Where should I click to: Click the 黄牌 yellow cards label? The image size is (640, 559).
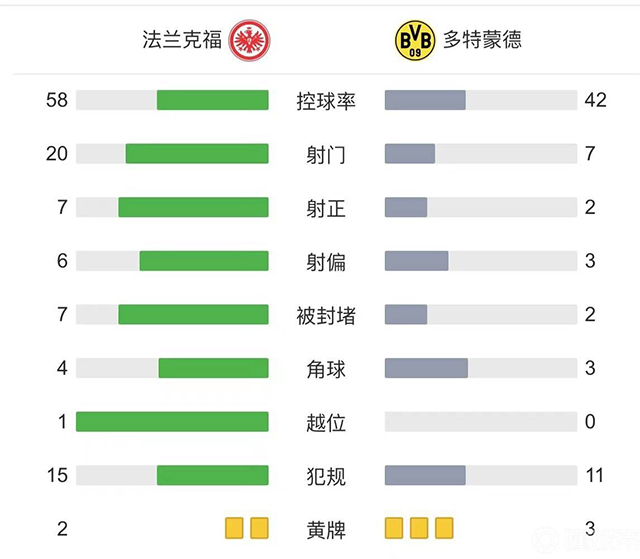point(326,528)
